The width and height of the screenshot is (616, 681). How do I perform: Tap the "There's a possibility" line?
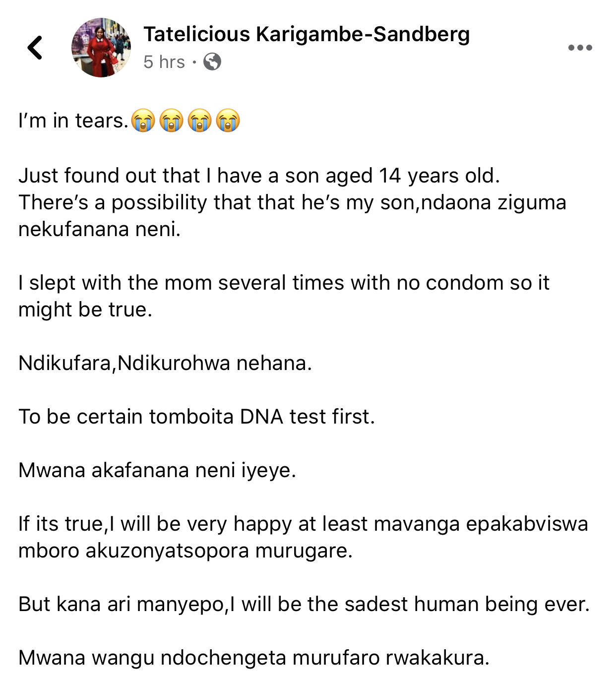pyautogui.click(x=292, y=202)
